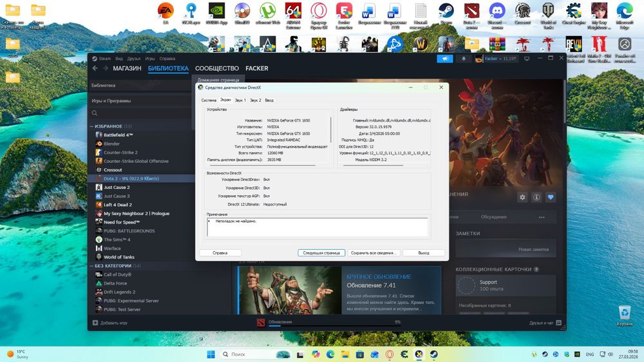
Task: Switch to the Звук 2 tab
Action: point(256,100)
